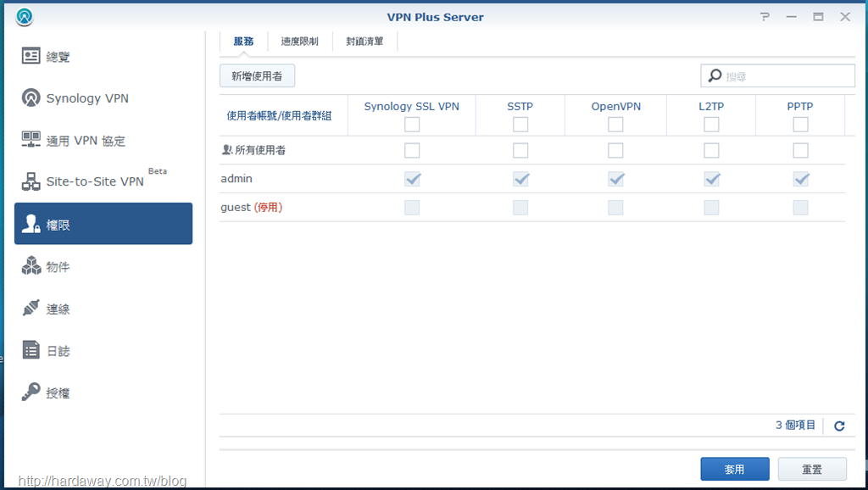Screen dimensions: 868x490
Task: Click guest PPTP checkbox
Action: click(800, 208)
